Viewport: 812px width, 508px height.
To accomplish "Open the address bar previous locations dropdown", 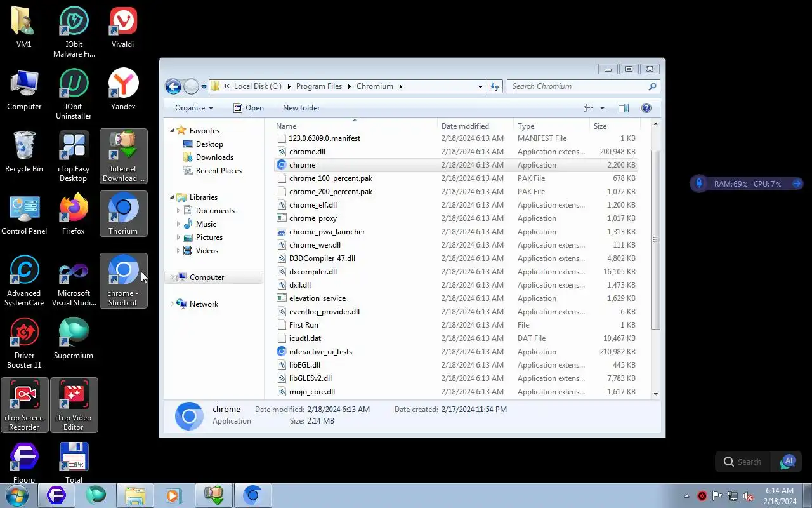I will (x=480, y=86).
